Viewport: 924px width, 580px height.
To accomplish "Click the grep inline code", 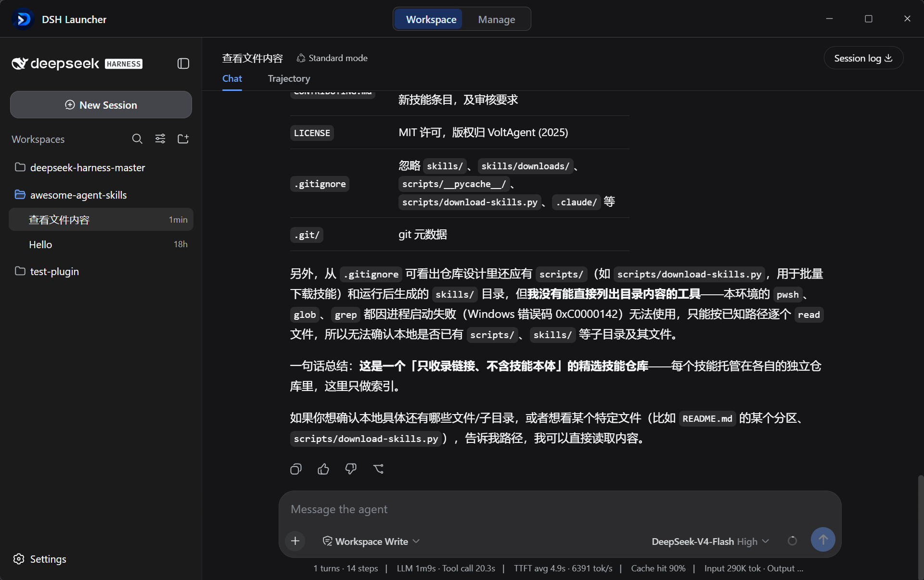I will [x=346, y=315].
